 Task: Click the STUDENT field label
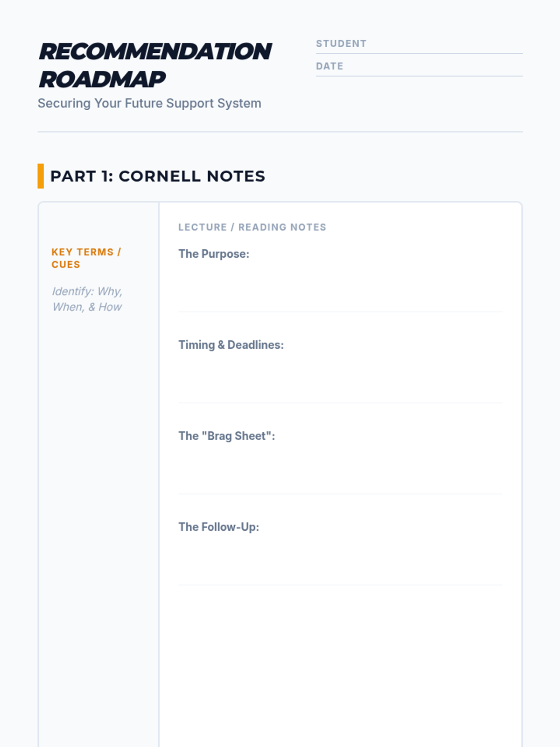(341, 44)
